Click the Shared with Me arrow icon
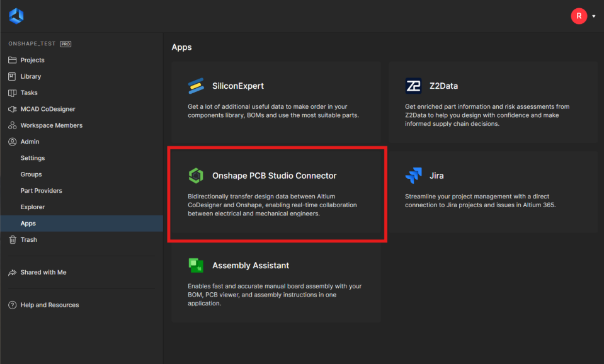The height and width of the screenshot is (364, 604). (13, 272)
